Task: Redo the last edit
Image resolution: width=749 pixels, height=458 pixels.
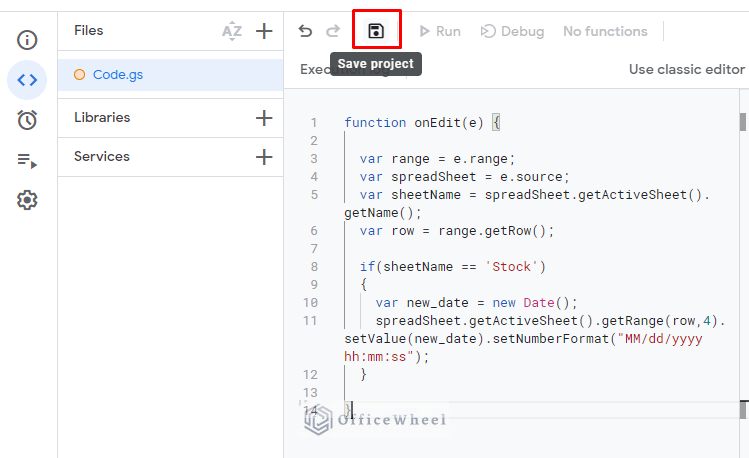Action: tap(333, 32)
